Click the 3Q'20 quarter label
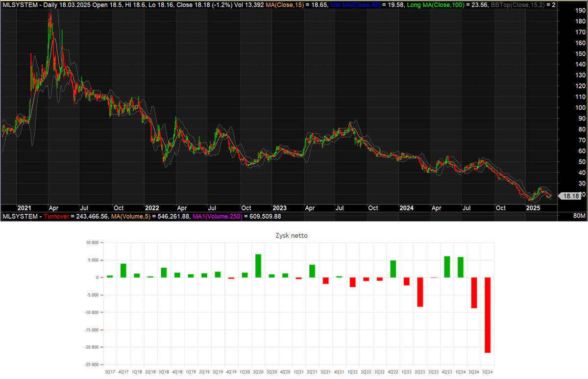Image resolution: width=588 pixels, height=379 pixels. click(x=271, y=373)
